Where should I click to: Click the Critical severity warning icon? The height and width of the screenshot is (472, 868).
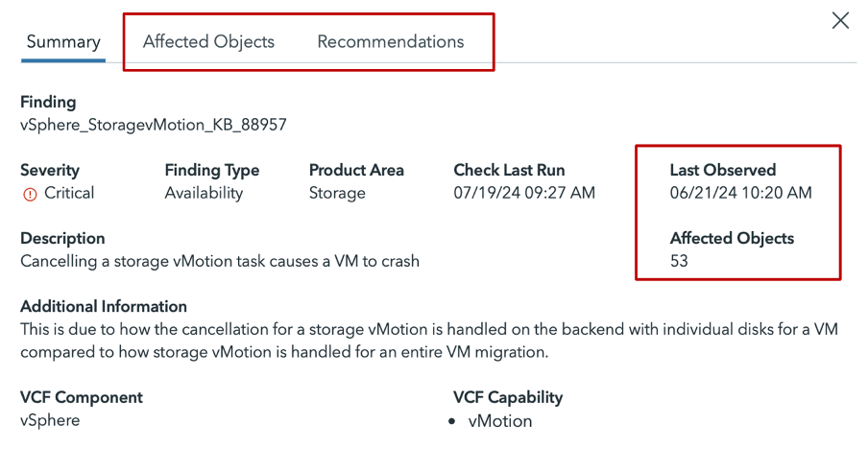[30, 194]
